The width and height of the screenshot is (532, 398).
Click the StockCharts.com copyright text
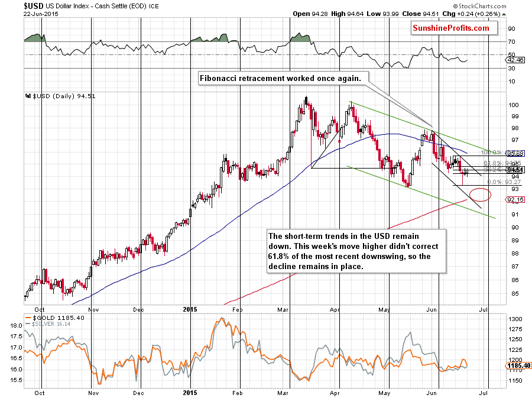(479, 6)
